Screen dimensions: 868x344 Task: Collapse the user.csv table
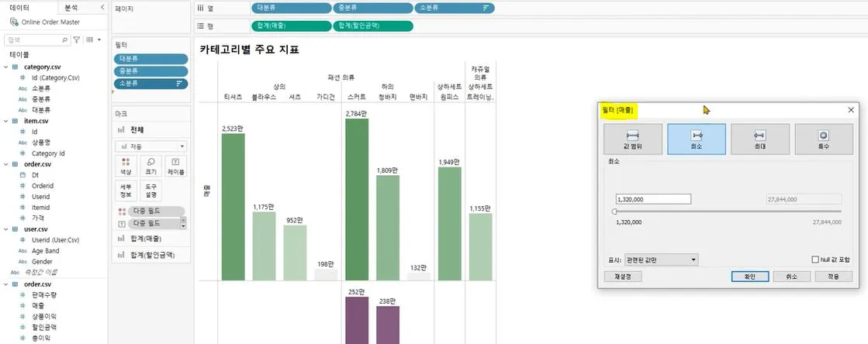pyautogui.click(x=5, y=229)
